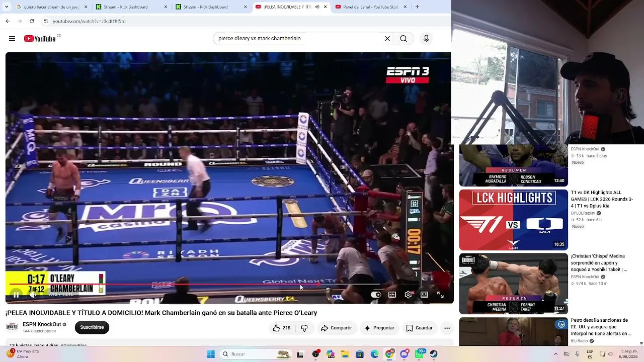
Task: Save video with Guardar button
Action: tap(419, 328)
